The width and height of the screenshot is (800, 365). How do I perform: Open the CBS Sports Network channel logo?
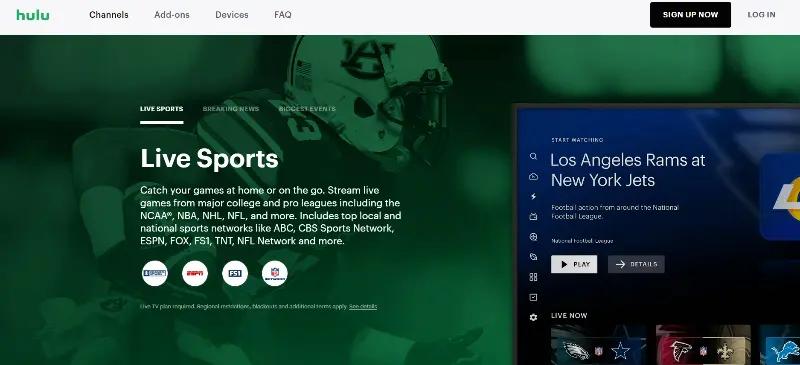tap(155, 274)
